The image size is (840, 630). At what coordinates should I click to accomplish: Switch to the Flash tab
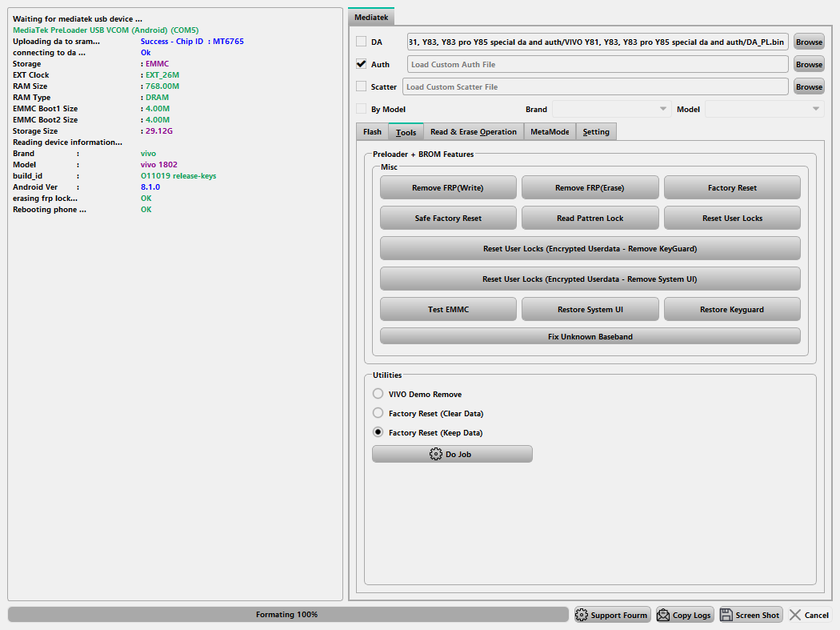pos(372,132)
